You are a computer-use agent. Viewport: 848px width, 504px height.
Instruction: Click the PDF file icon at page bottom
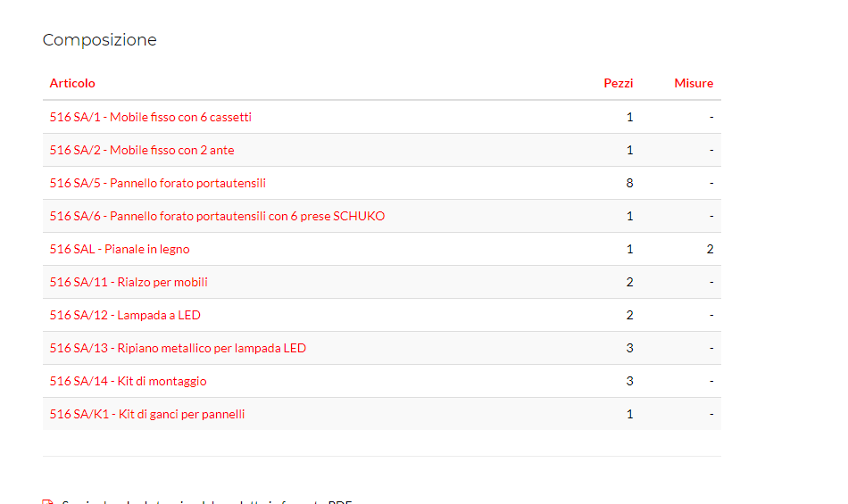point(48,501)
